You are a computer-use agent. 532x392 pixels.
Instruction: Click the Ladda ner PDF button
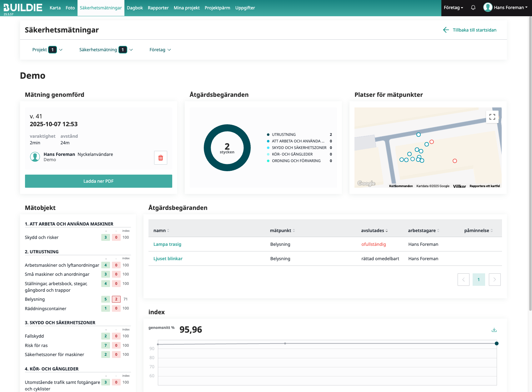click(98, 181)
